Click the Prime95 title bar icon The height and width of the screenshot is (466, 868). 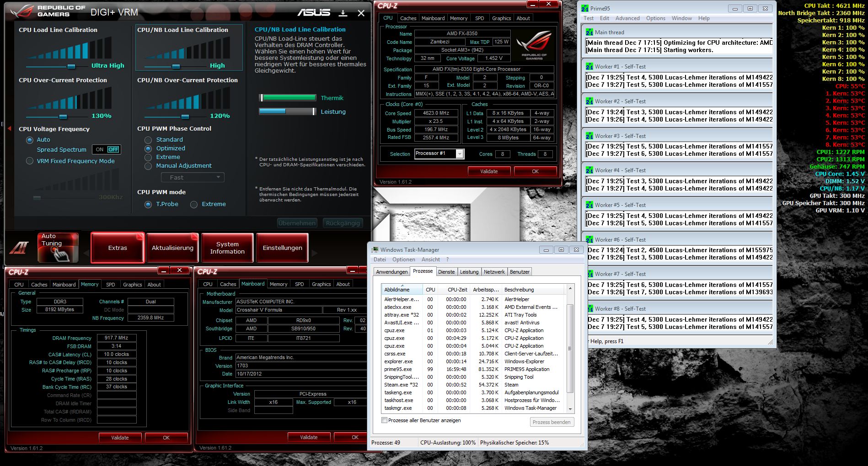click(584, 8)
